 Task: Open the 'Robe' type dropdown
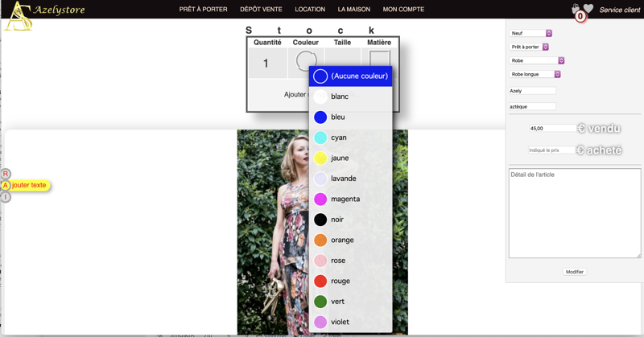pyautogui.click(x=537, y=60)
